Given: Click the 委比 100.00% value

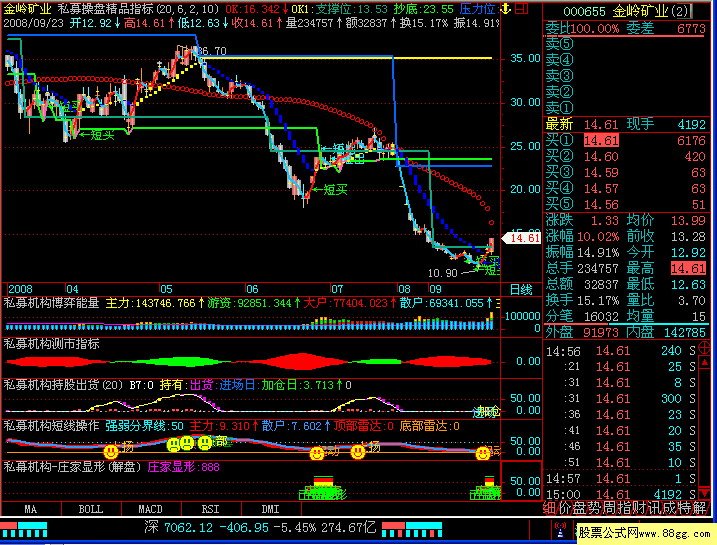Looking at the screenshot, I should tap(594, 29).
